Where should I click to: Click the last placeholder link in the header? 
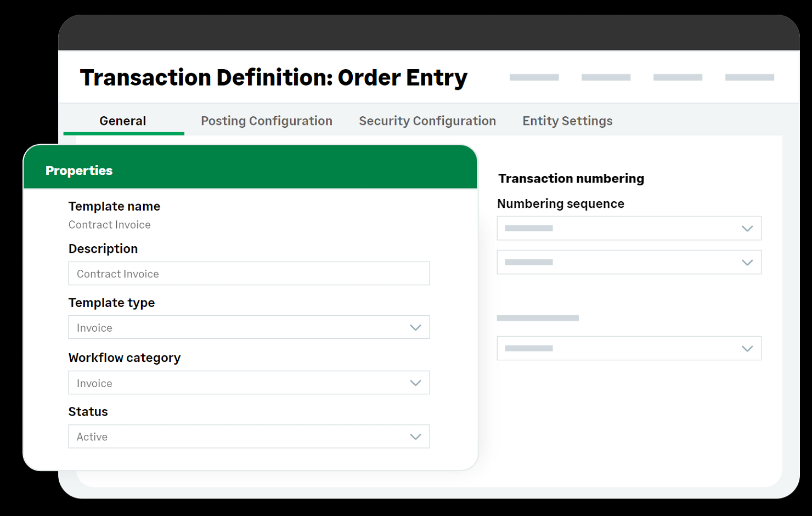tap(749, 77)
